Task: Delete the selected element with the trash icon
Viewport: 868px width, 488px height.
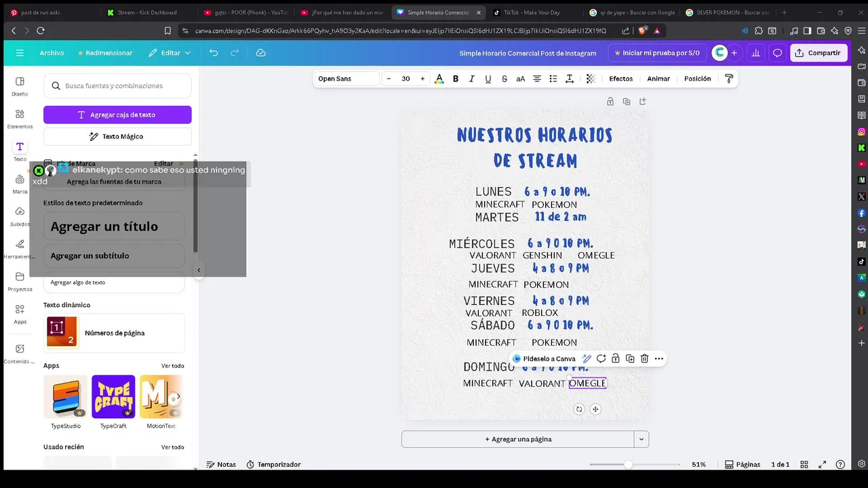Action: pyautogui.click(x=644, y=359)
